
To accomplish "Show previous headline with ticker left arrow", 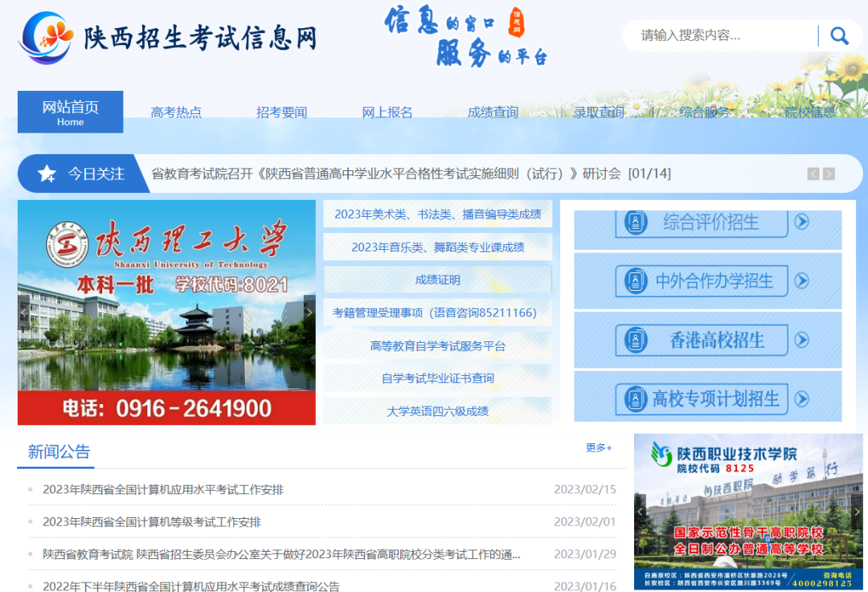I will point(813,174).
